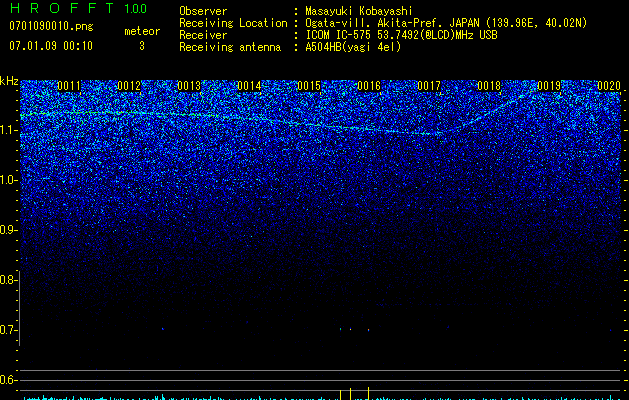Click the HROFFT title text
Viewport: 629px width, 400px height.
62,8
